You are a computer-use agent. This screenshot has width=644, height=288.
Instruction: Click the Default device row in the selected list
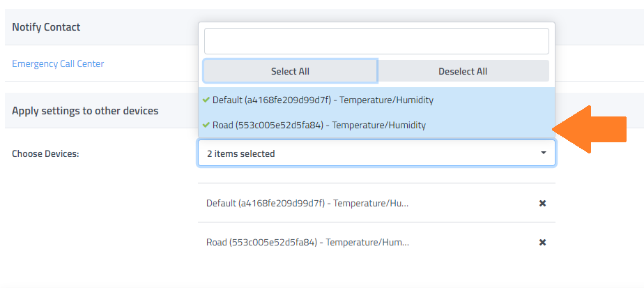click(307, 203)
